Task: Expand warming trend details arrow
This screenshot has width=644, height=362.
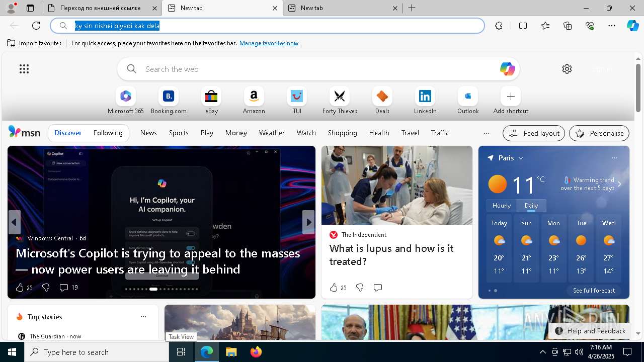Action: (619, 184)
